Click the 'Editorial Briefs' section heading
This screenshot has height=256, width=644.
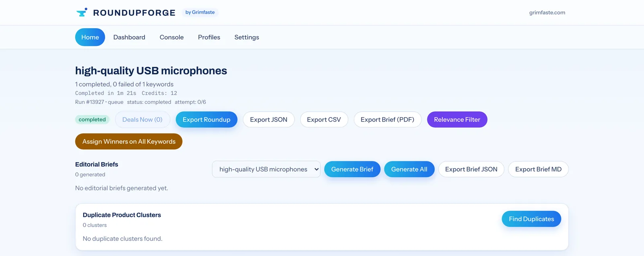[97, 164]
